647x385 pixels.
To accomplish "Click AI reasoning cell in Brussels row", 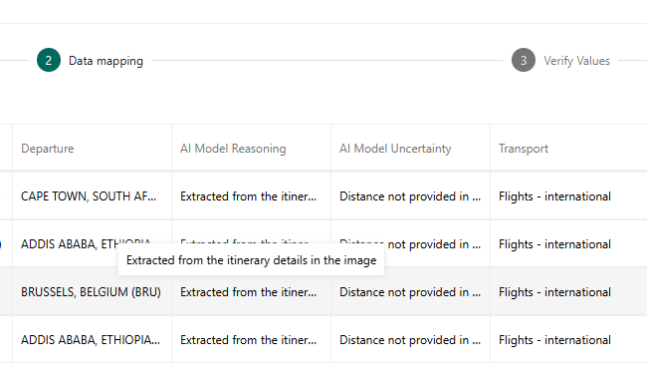I will (251, 292).
